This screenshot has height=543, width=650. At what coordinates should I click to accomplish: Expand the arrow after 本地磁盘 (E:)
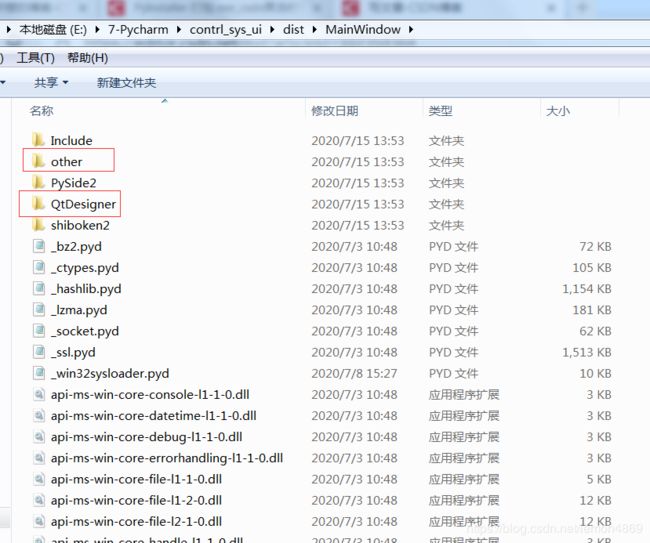click(x=97, y=29)
